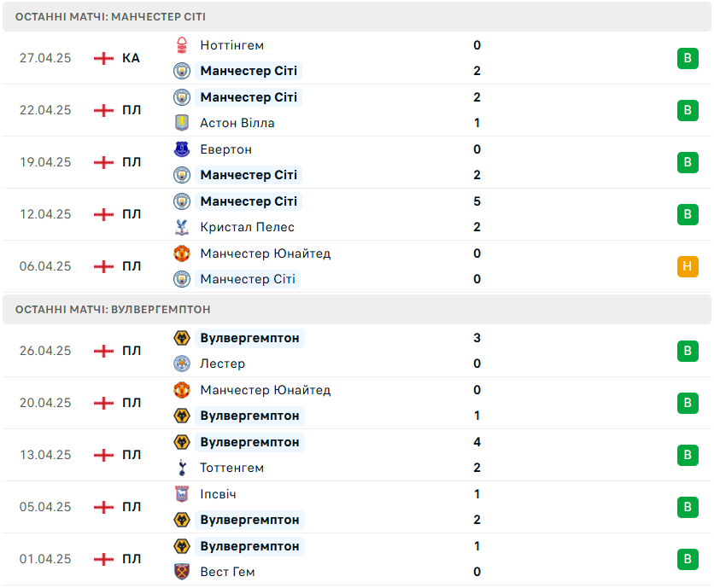Open the Тоттенгем team link

click(x=231, y=468)
